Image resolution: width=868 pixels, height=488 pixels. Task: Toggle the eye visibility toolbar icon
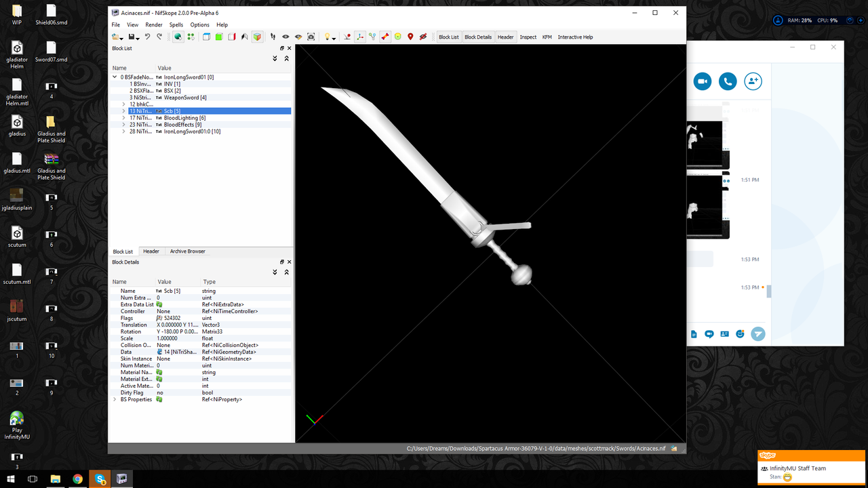(285, 37)
